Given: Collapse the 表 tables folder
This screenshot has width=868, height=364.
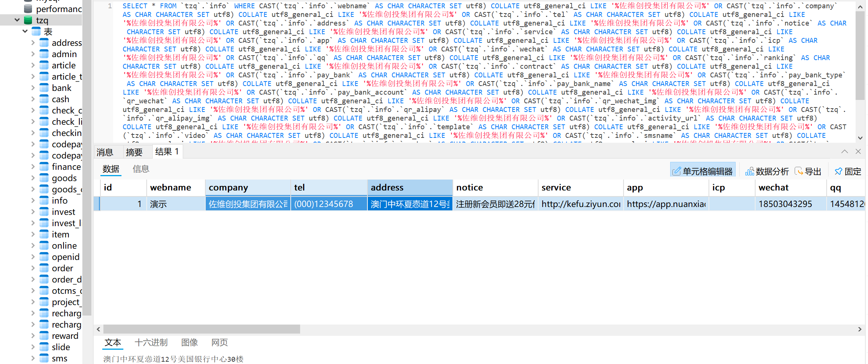Looking at the screenshot, I should tap(25, 32).
